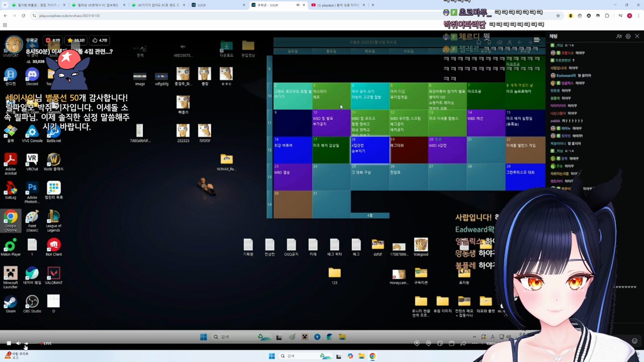Select the VIVE Console desktop shortcut

pos(32,134)
